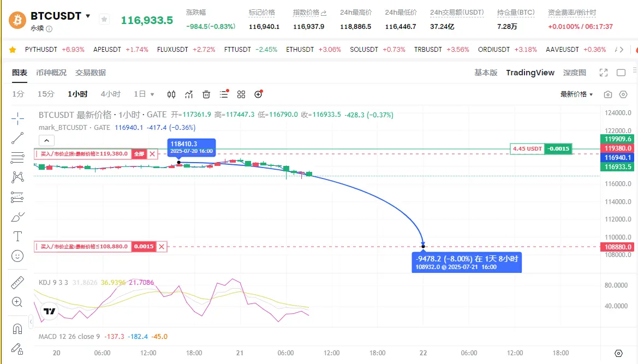
Task: Switch to the 基本版 chart mode
Action: point(486,73)
